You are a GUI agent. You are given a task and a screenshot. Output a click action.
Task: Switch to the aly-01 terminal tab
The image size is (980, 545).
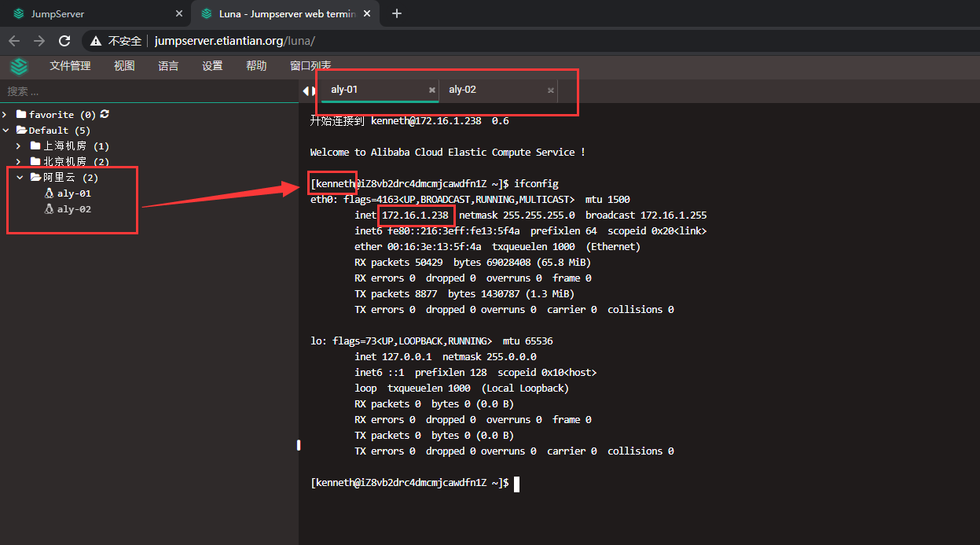click(x=380, y=90)
